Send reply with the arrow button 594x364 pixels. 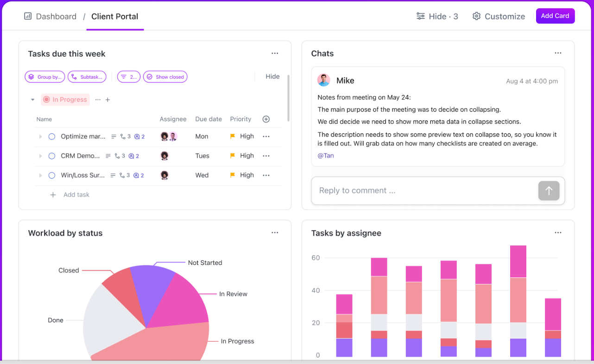click(x=549, y=190)
